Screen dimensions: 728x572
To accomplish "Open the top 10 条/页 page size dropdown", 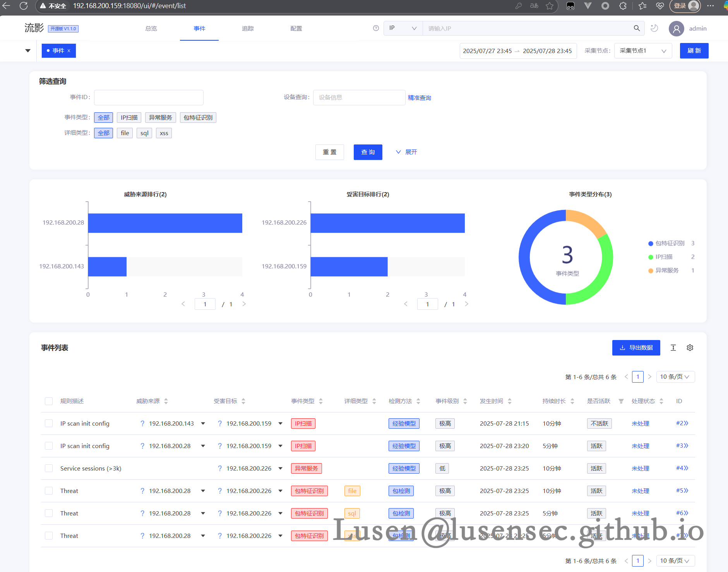I will [675, 377].
